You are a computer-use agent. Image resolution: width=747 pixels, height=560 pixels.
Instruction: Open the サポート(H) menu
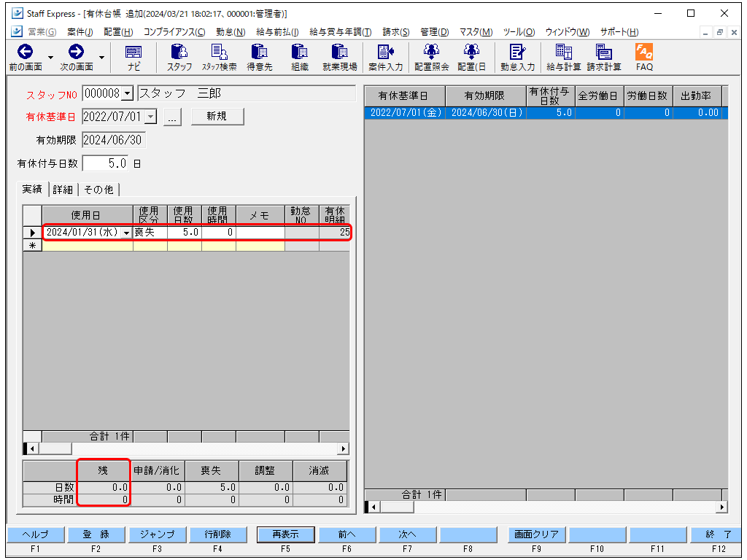pyautogui.click(x=619, y=32)
